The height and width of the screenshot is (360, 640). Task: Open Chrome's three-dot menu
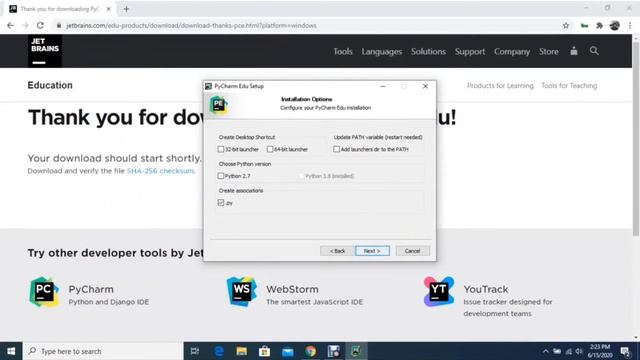coord(630,25)
